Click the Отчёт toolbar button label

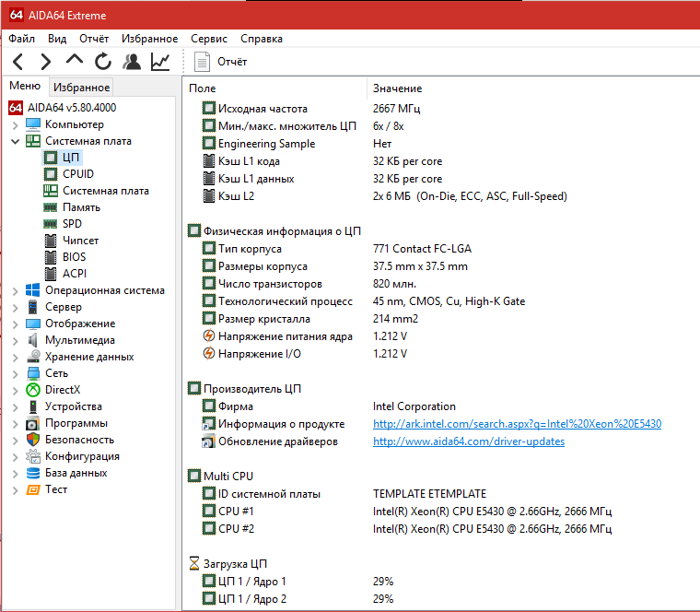point(232,62)
